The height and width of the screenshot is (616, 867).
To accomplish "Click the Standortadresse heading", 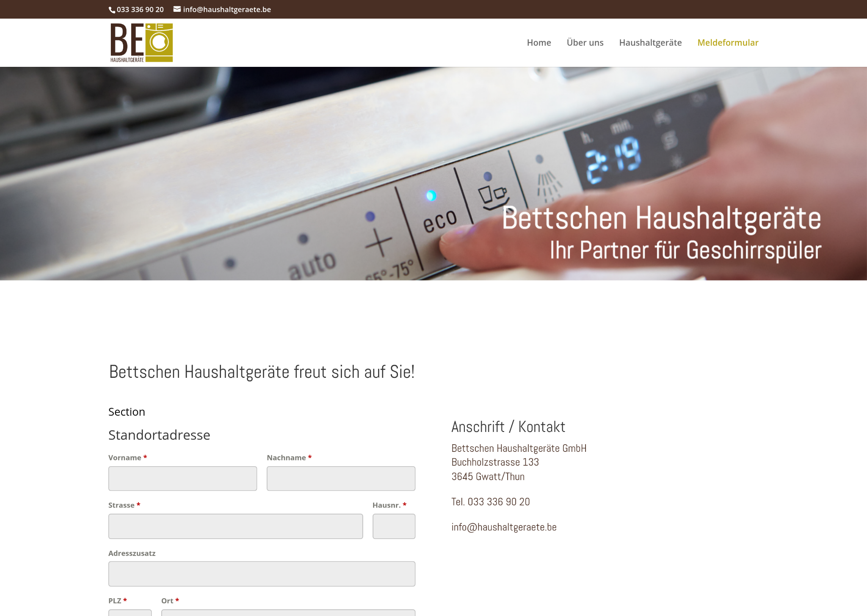I will (x=159, y=435).
